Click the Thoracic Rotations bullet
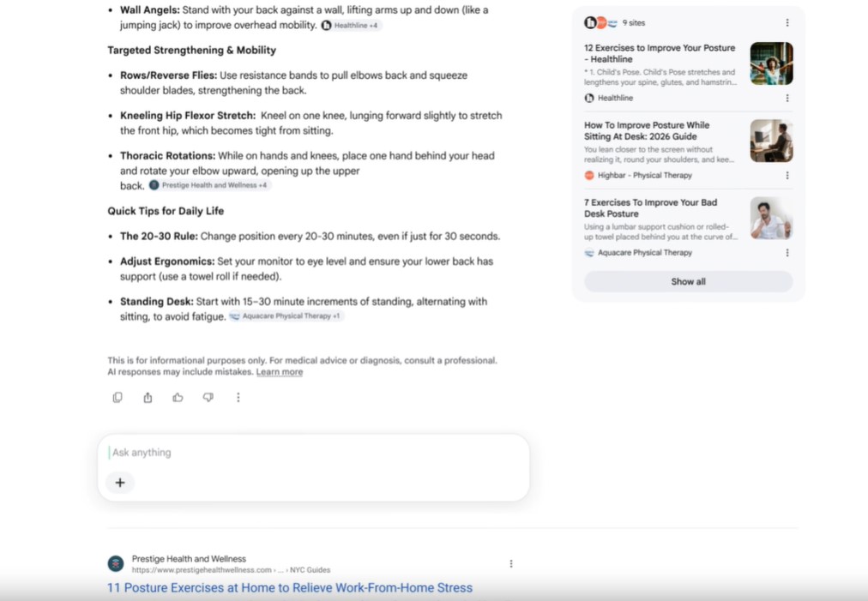The image size is (868, 601). (307, 171)
